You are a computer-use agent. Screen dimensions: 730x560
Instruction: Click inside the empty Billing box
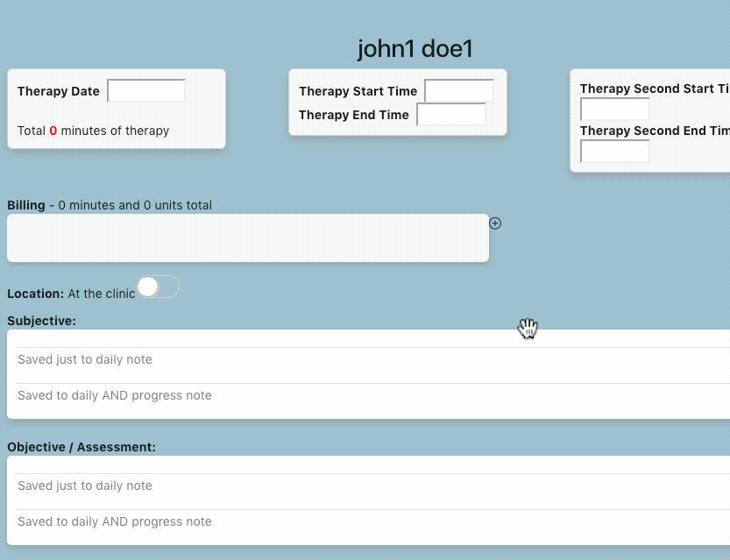pos(248,237)
